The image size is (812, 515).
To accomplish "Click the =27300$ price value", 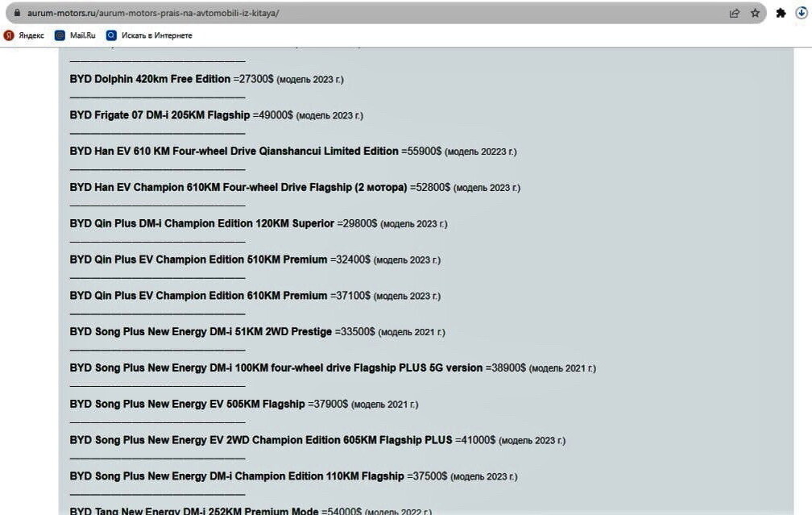I will [x=253, y=79].
